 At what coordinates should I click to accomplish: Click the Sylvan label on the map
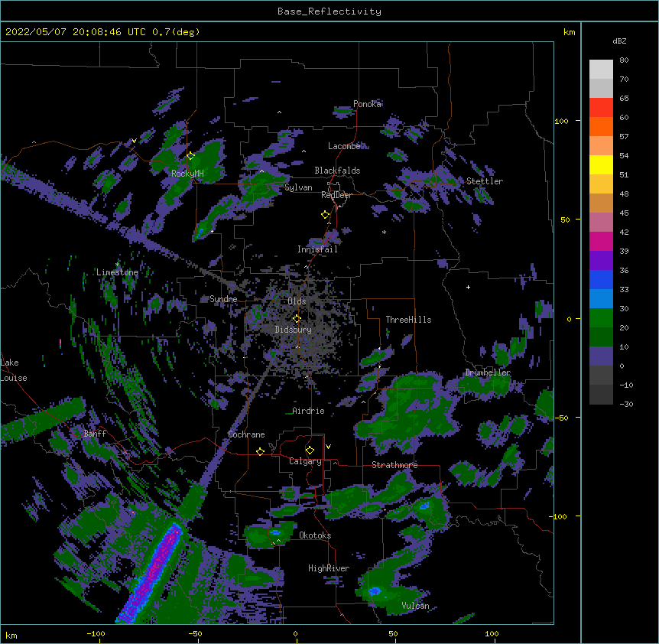pyautogui.click(x=298, y=187)
